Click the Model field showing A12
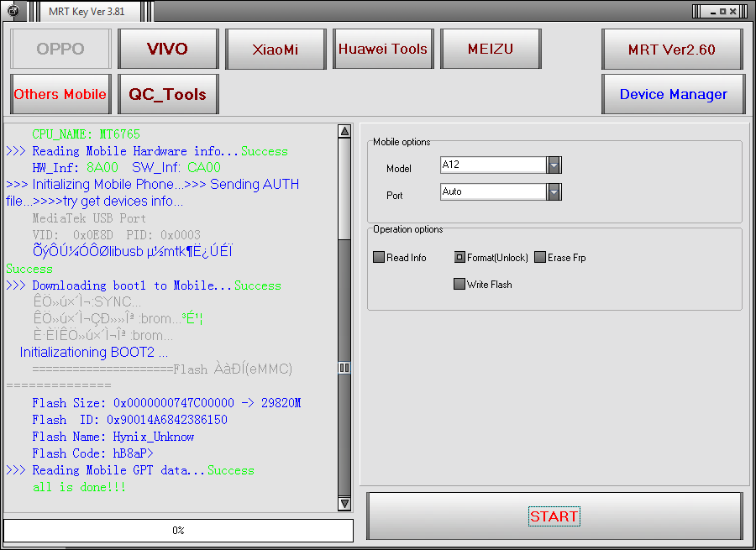This screenshot has width=756, height=550. click(493, 165)
